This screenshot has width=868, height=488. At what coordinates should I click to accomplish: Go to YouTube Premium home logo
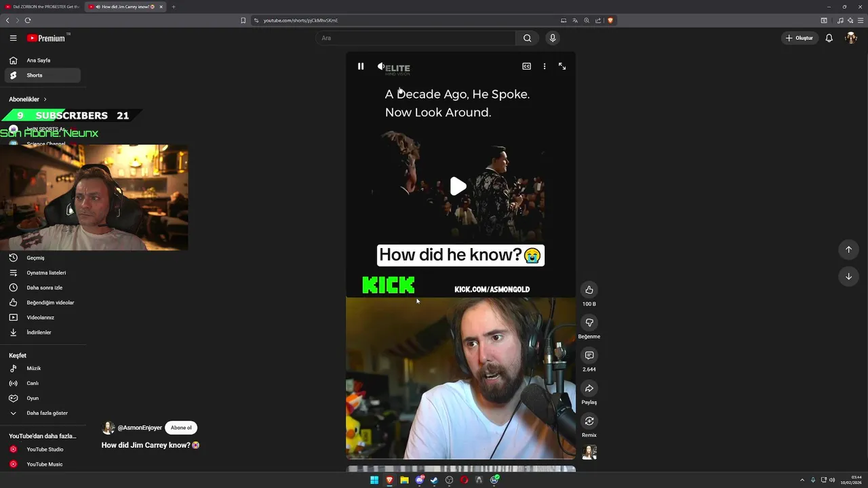(x=46, y=38)
